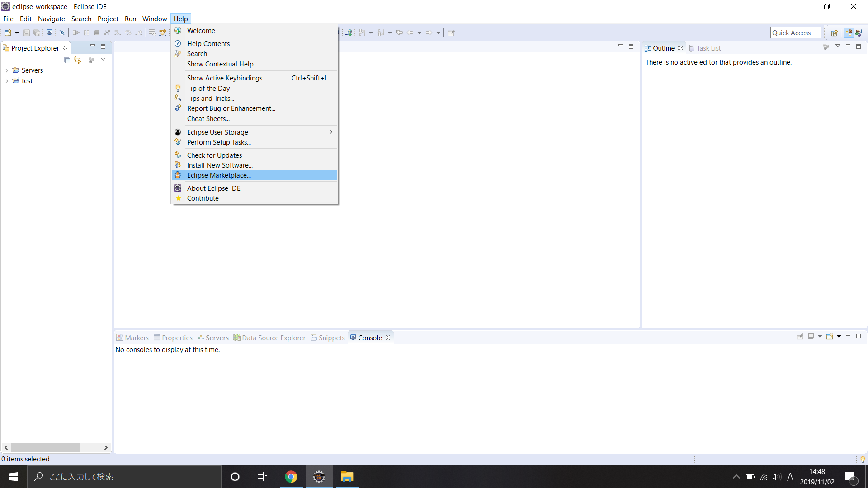Viewport: 868px width, 488px height.
Task: Toggle Link with Editor in Project Explorer
Action: [77, 60]
